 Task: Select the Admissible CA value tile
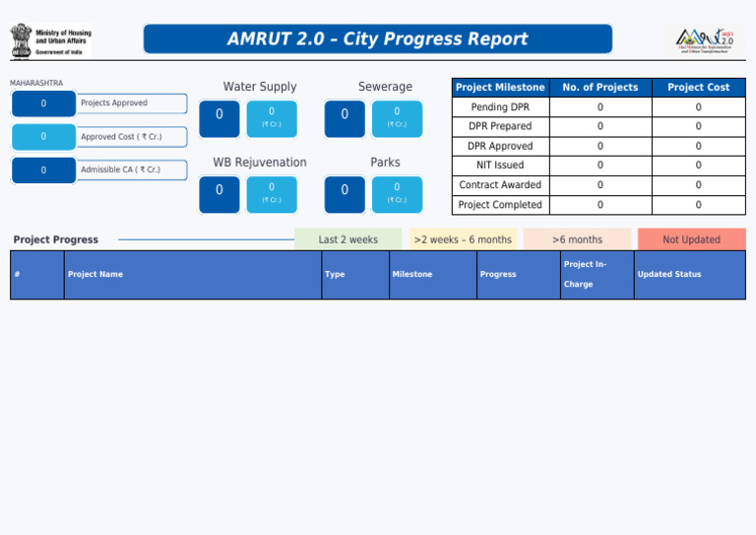pyautogui.click(x=44, y=170)
